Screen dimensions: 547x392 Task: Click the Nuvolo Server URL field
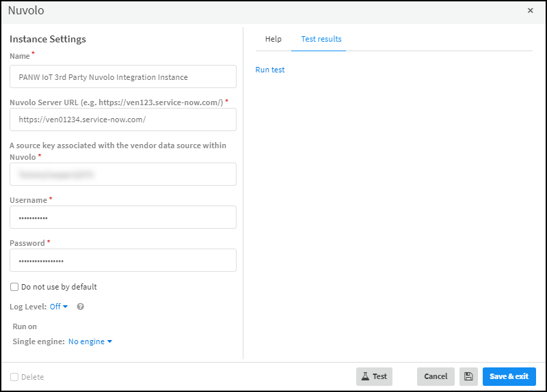pyautogui.click(x=123, y=120)
